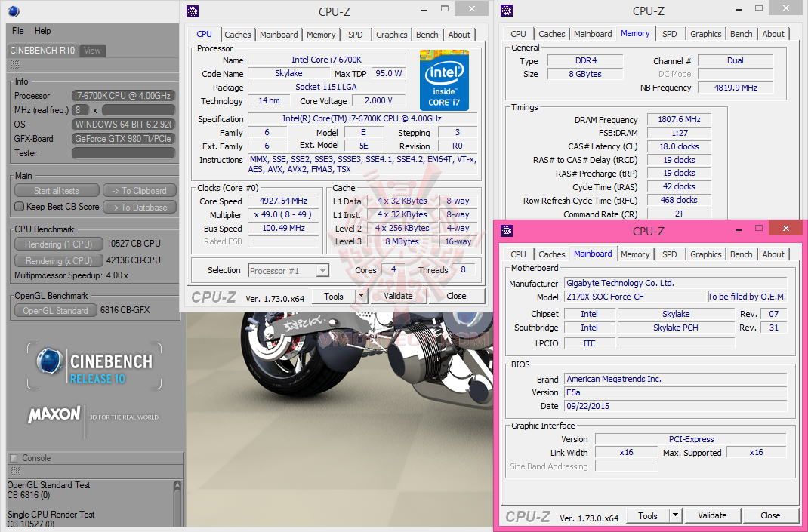Toggle Keep Best CB Score checkbox
808x532 pixels.
pyautogui.click(x=19, y=207)
